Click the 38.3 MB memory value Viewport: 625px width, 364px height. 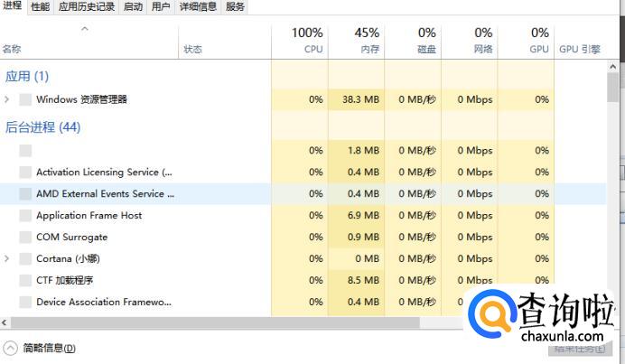point(360,99)
